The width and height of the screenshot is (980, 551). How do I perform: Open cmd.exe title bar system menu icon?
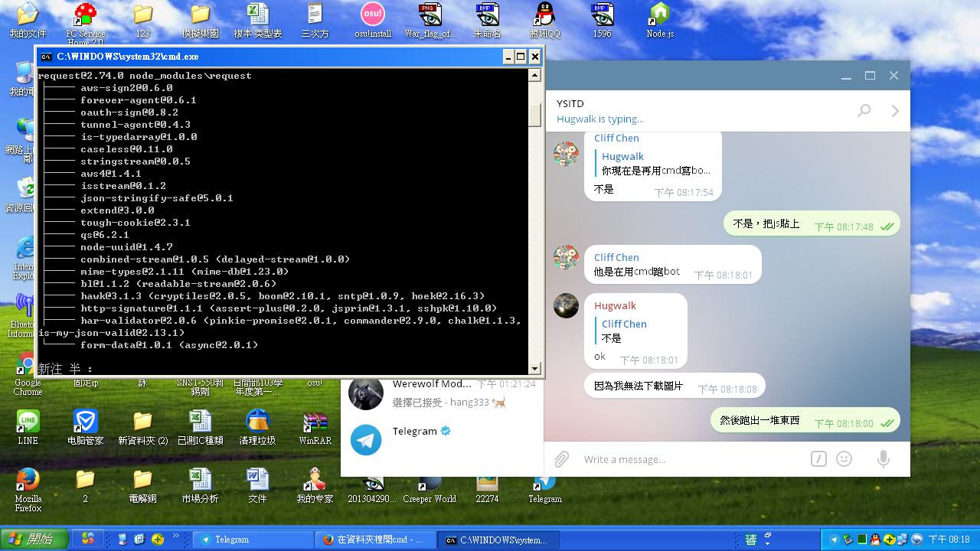46,57
